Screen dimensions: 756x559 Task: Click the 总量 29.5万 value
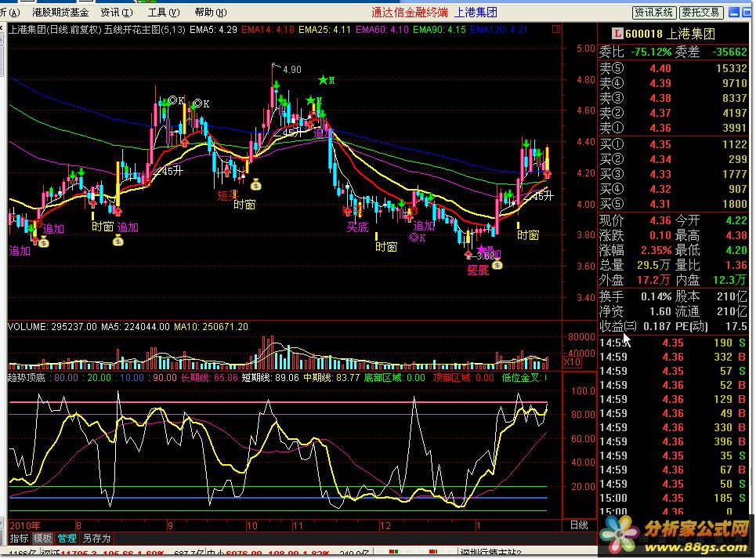[x=653, y=265]
